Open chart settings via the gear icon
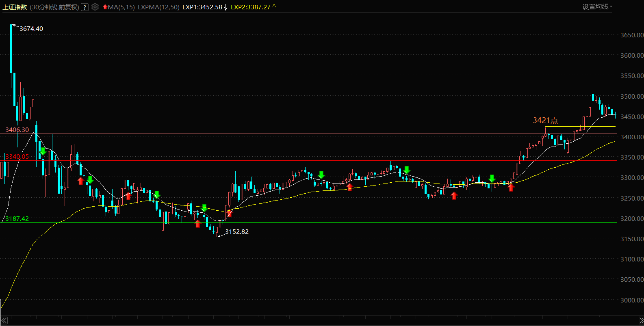Image resolution: width=644 pixels, height=326 pixels. click(x=95, y=7)
